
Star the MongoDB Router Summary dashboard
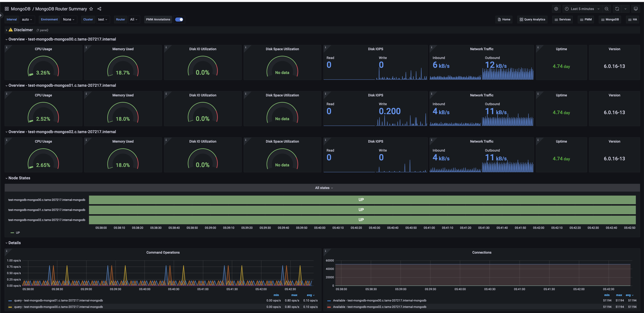click(x=91, y=9)
